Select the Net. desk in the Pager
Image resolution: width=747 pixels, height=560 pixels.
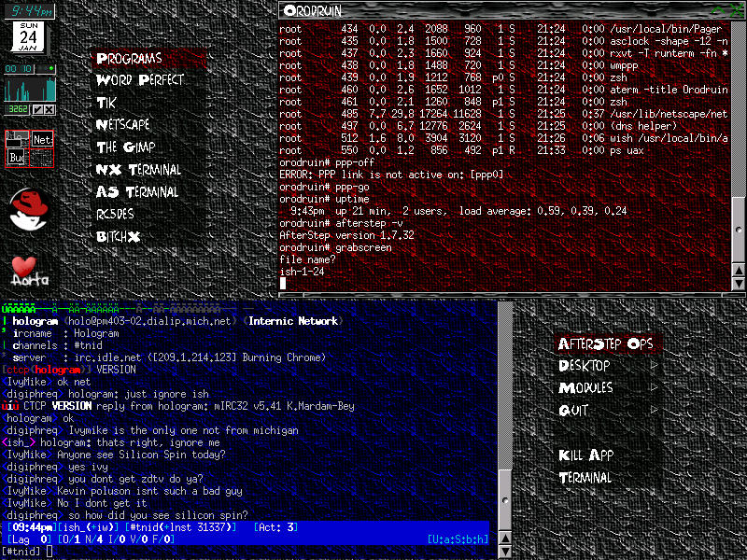pos(41,139)
